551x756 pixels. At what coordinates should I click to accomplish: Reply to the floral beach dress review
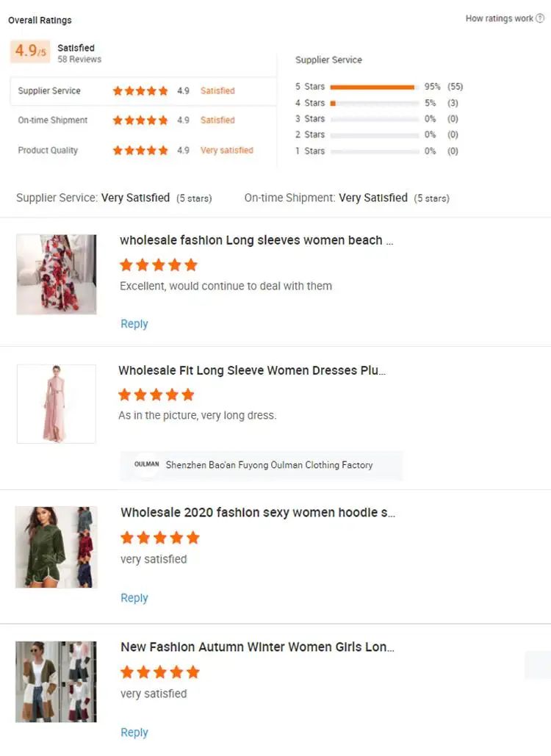point(134,324)
